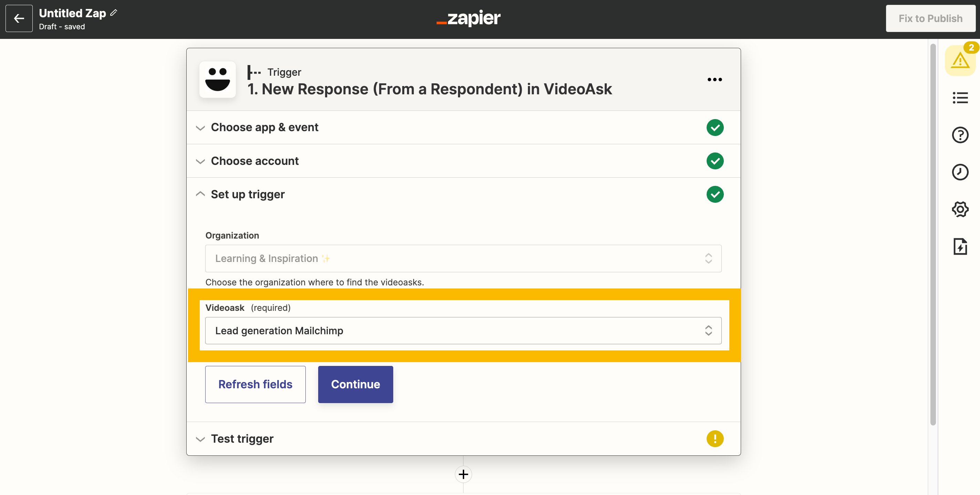This screenshot has height=495, width=980.
Task: Click the 'Draft - saved' status text
Action: point(62,27)
